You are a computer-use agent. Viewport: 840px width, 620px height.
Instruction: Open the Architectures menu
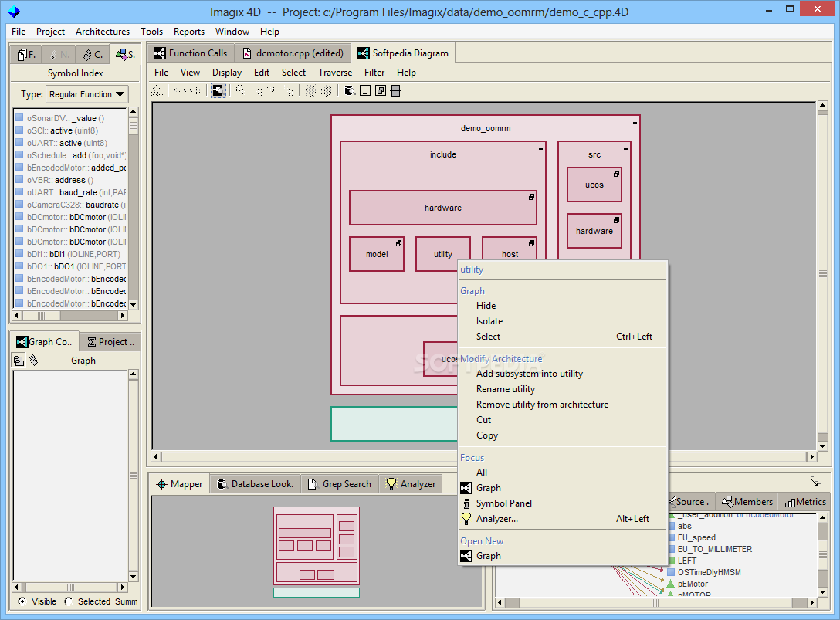pyautogui.click(x=103, y=32)
